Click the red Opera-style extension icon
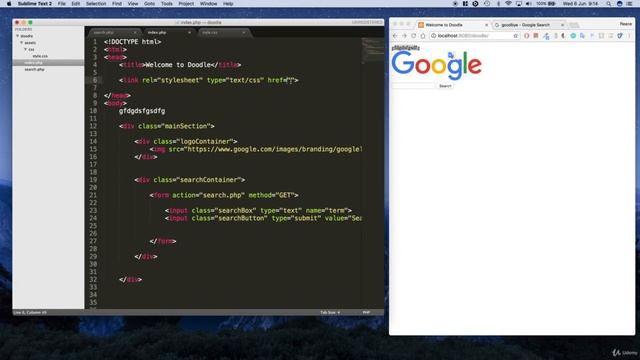640x360 pixels. [x=527, y=36]
